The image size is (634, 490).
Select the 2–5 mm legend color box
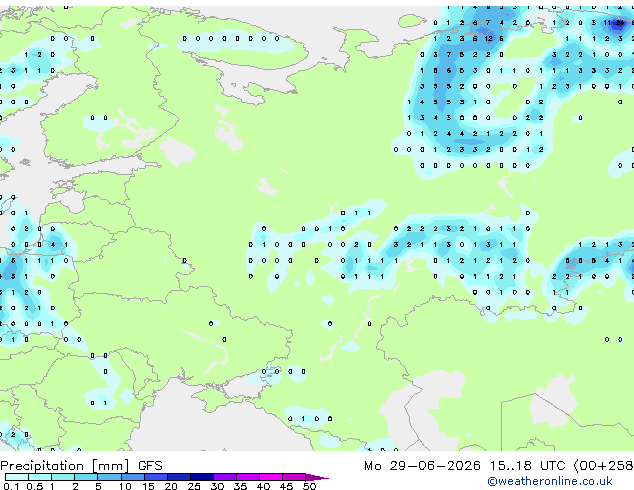click(x=86, y=477)
